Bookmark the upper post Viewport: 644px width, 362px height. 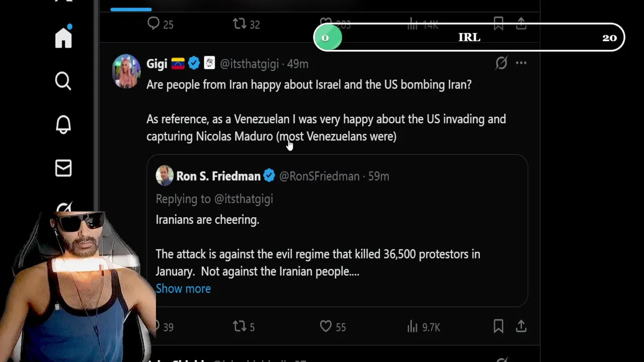tap(498, 24)
